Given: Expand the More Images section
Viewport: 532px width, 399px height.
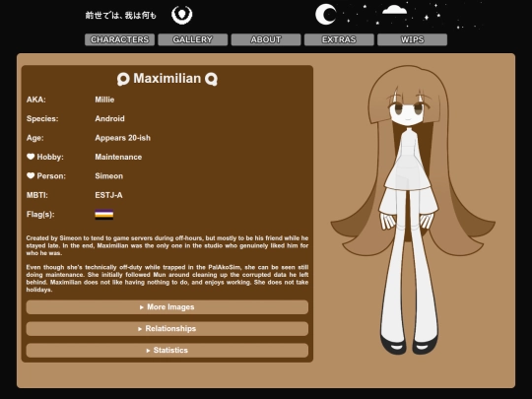Looking at the screenshot, I should tap(167, 307).
